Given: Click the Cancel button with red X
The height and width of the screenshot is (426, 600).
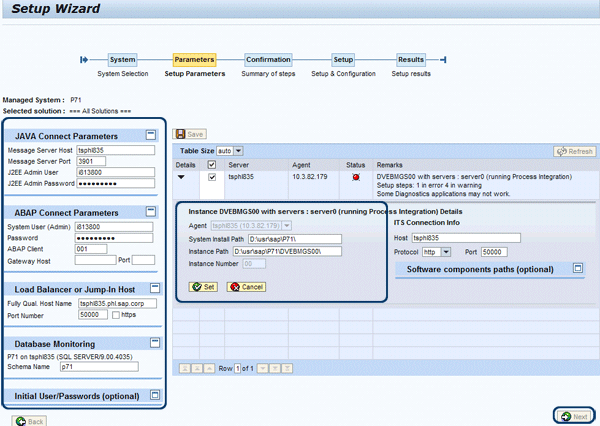Looking at the screenshot, I should point(246,287).
